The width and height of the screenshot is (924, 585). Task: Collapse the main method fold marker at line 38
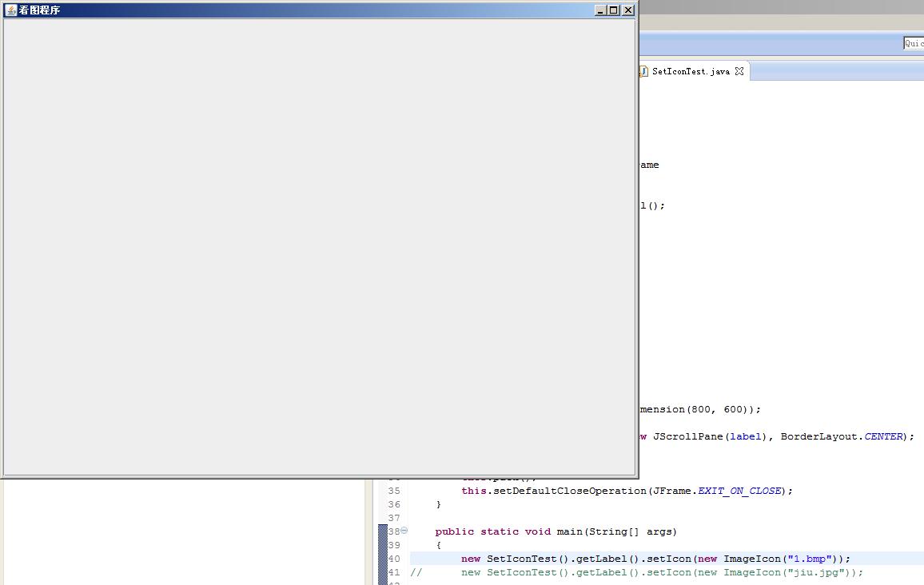404,531
